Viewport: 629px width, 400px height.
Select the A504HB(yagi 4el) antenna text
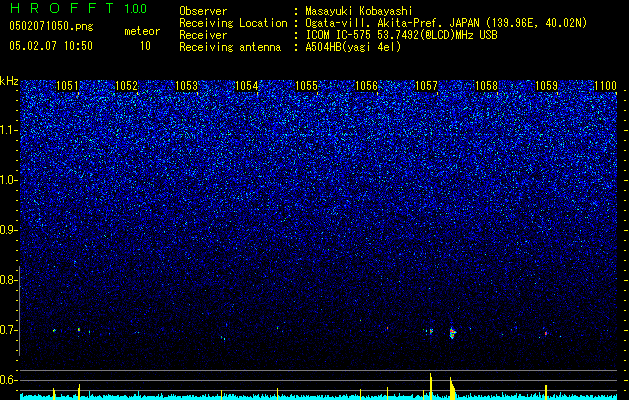click(353, 47)
